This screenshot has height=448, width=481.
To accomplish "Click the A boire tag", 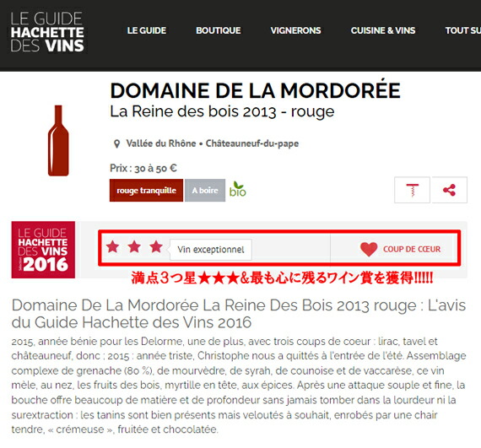I will click(x=205, y=191).
